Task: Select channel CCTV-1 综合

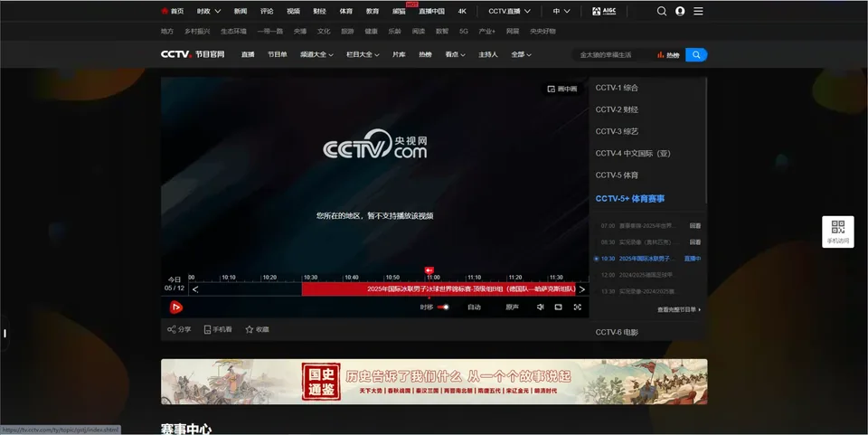Action: tap(617, 88)
